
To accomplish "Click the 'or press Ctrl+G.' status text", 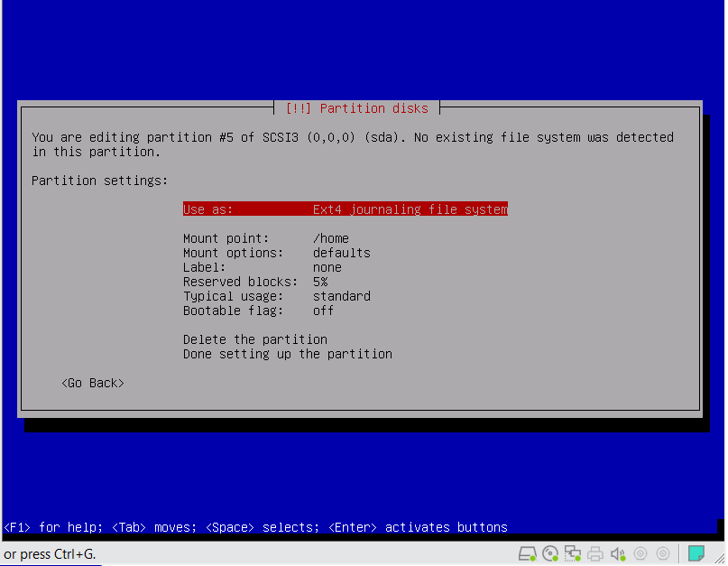I will [50, 554].
